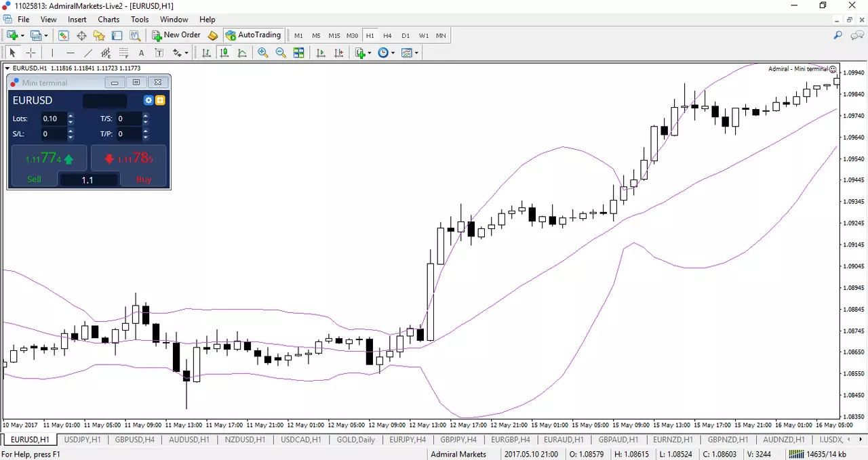Click the yellow expand icon in Mini terminal
868x460 pixels.
(x=160, y=100)
